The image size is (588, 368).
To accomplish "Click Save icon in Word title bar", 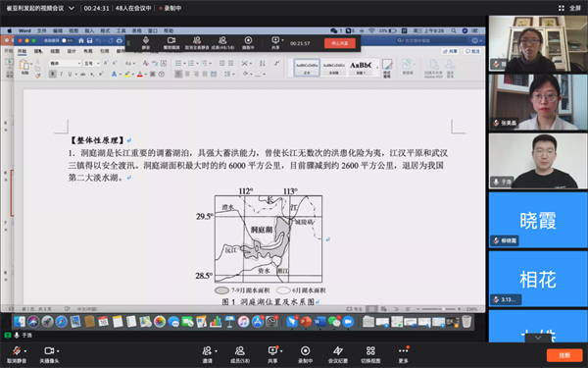I will (x=89, y=40).
